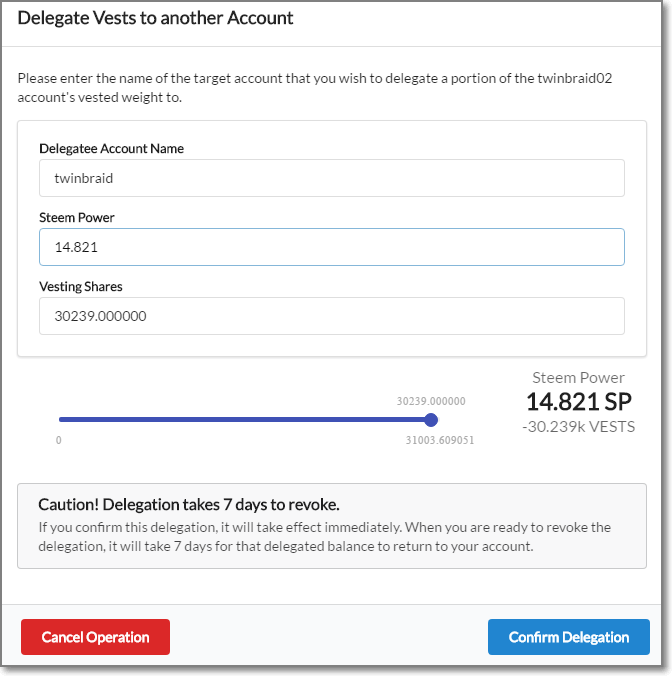Click the caution description paragraph text

click(x=324, y=537)
